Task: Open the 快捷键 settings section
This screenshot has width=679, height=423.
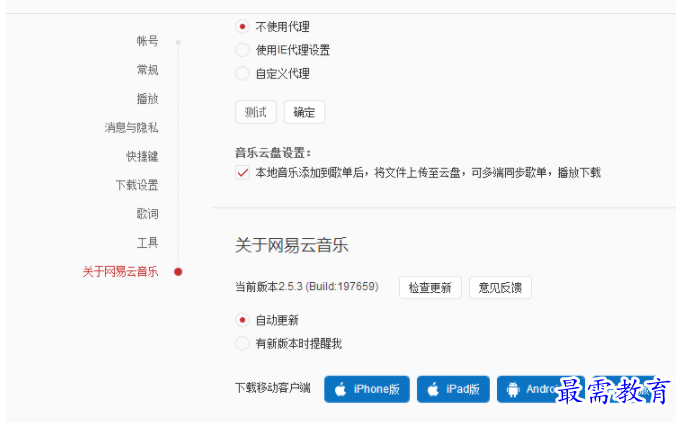Action: [x=142, y=156]
